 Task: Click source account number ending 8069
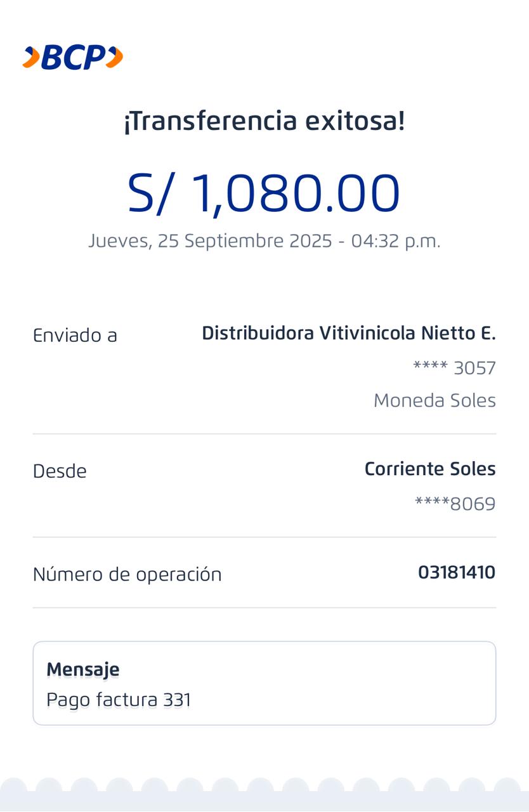click(455, 504)
